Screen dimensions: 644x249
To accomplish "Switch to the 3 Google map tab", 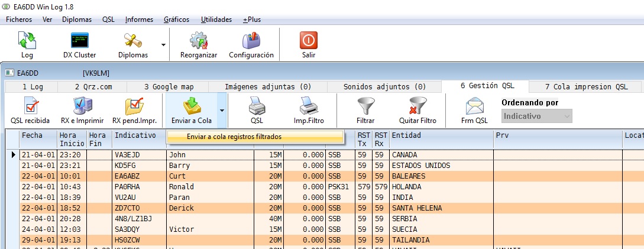I will click(x=169, y=86).
